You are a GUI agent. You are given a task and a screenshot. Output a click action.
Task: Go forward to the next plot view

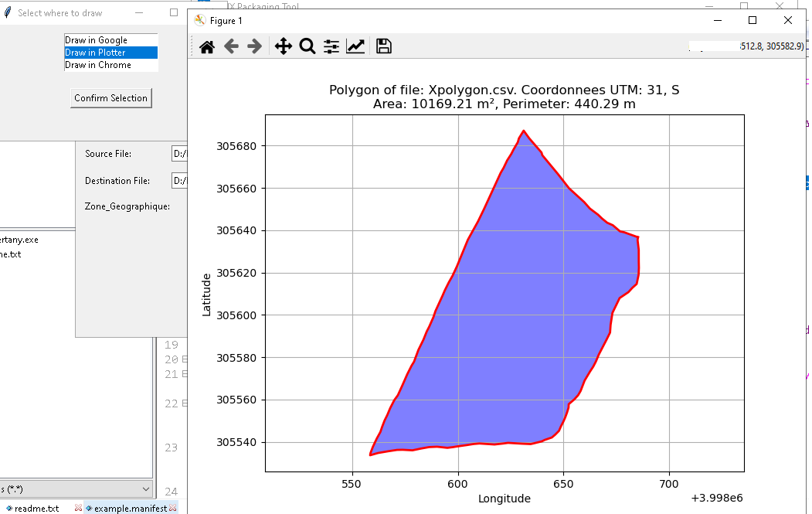[254, 47]
